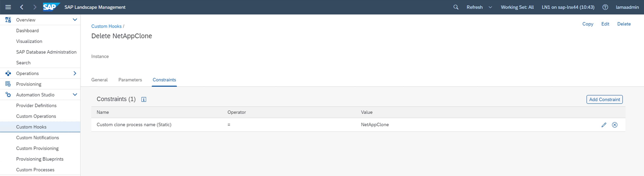Go back using the header back arrow
Viewport: 644px width, 176px height.
click(x=22, y=7)
